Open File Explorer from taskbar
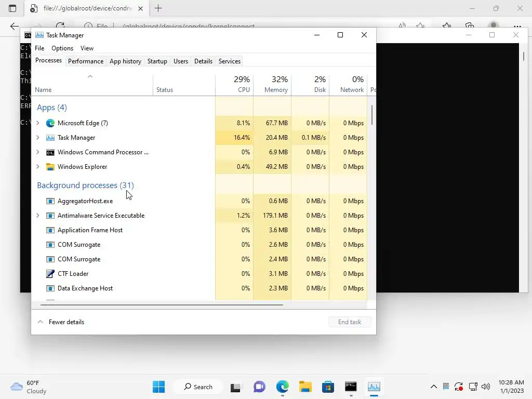This screenshot has width=532, height=399. (305, 387)
